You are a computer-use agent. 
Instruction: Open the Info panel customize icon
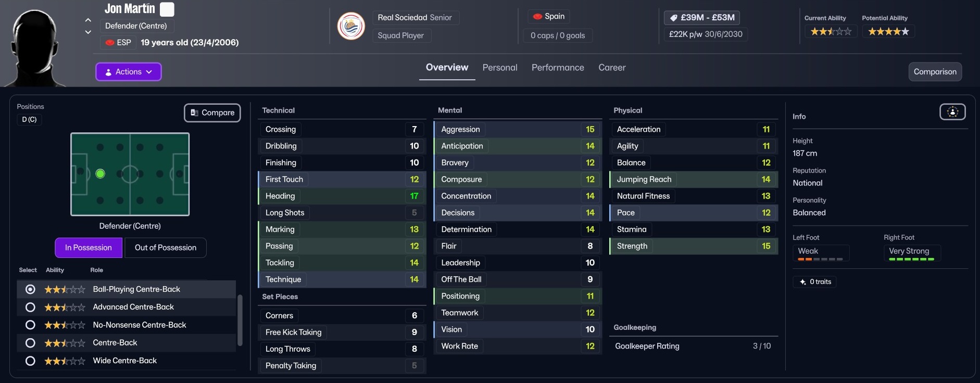click(952, 112)
